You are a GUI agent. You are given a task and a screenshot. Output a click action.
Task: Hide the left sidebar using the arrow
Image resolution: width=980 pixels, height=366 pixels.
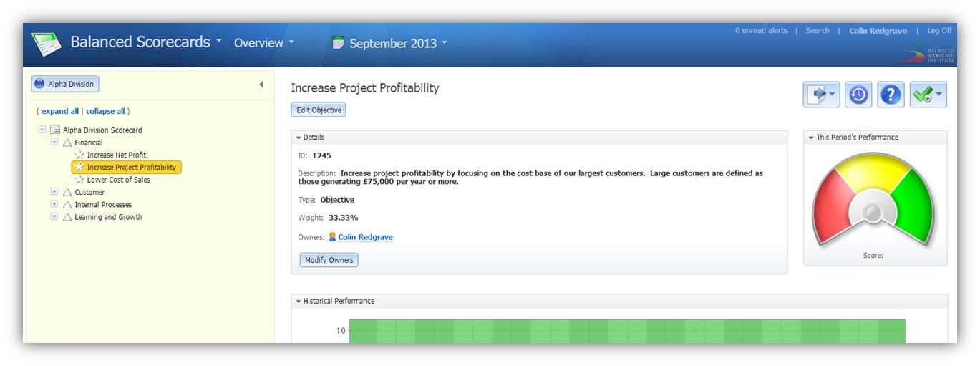coord(261,85)
